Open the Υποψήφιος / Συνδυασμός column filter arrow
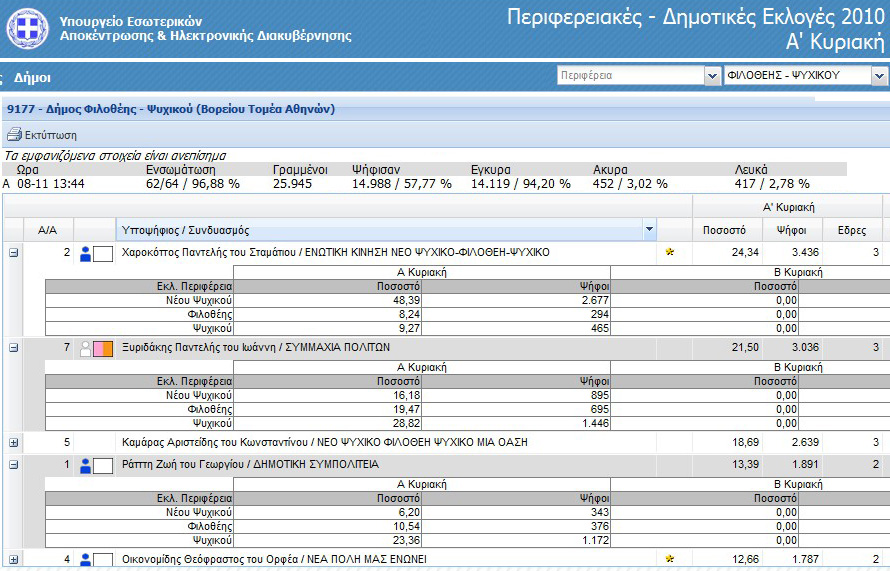Viewport: 890px width, 571px height. tap(649, 230)
